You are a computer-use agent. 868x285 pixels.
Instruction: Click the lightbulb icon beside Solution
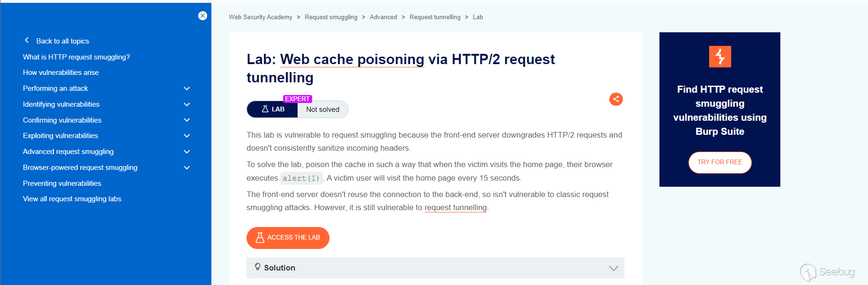(257, 267)
